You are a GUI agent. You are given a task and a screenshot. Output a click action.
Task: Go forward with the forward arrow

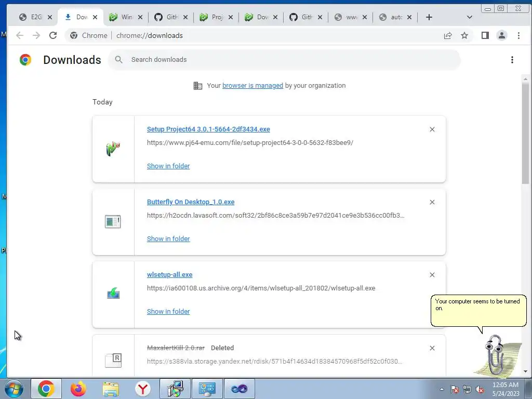(36, 35)
